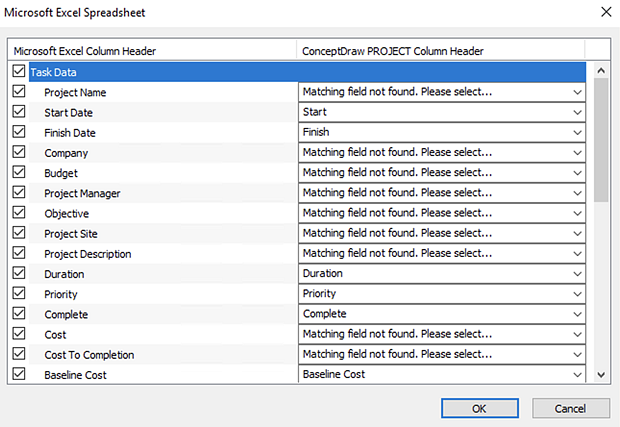620x427 pixels.
Task: Select the Finish Date row text
Action: [x=70, y=133]
